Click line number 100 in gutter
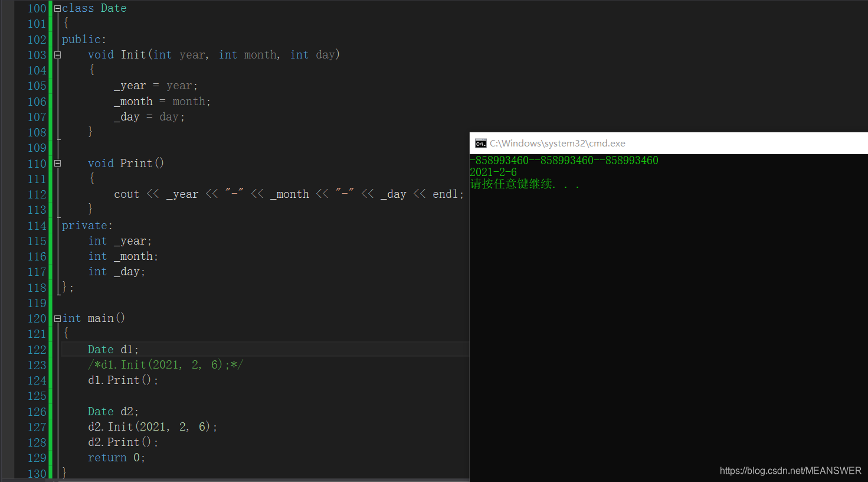The width and height of the screenshot is (868, 482). coord(37,8)
